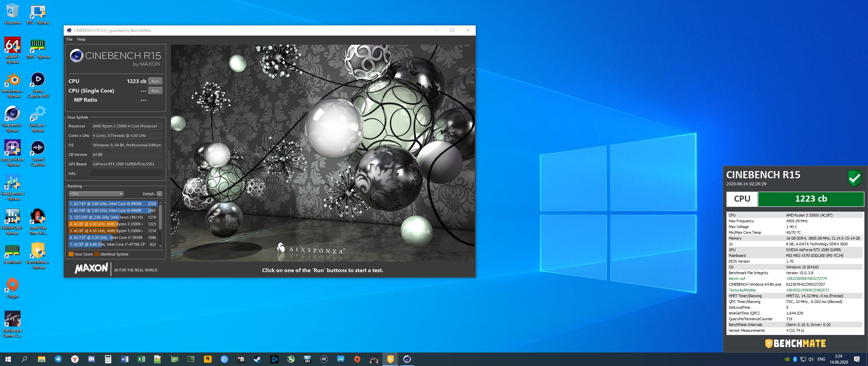Open Yandex Browser from the taskbar

75,359
